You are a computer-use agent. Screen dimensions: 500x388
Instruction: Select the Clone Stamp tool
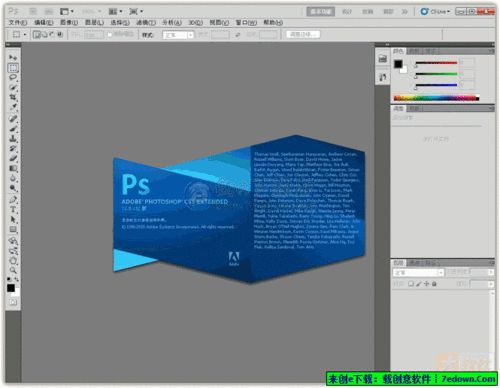(13, 138)
